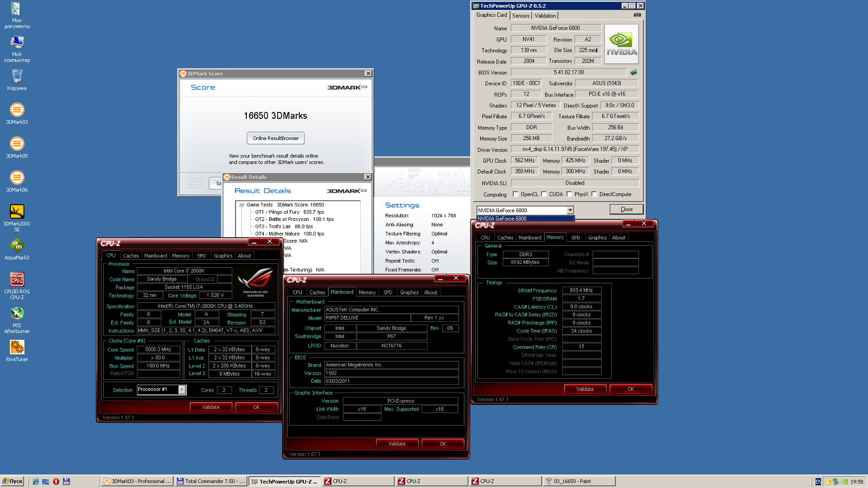The image size is (868, 488).
Task: Open the Processor #1 selection dropdown
Action: pyautogui.click(x=182, y=390)
